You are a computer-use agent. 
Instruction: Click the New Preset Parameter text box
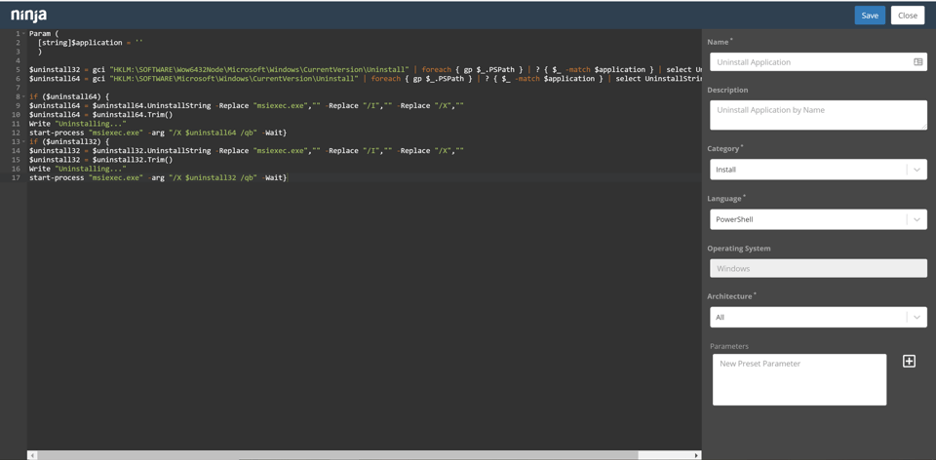[799, 379]
